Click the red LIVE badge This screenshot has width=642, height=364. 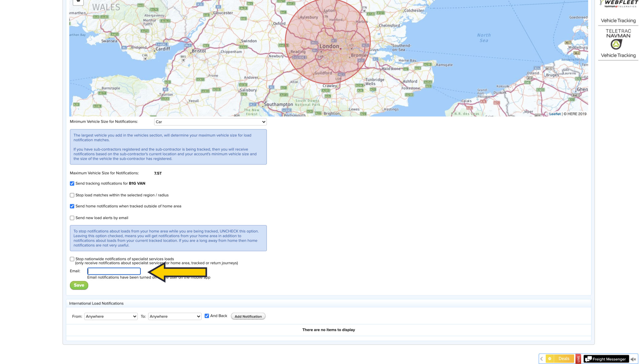pyautogui.click(x=578, y=359)
